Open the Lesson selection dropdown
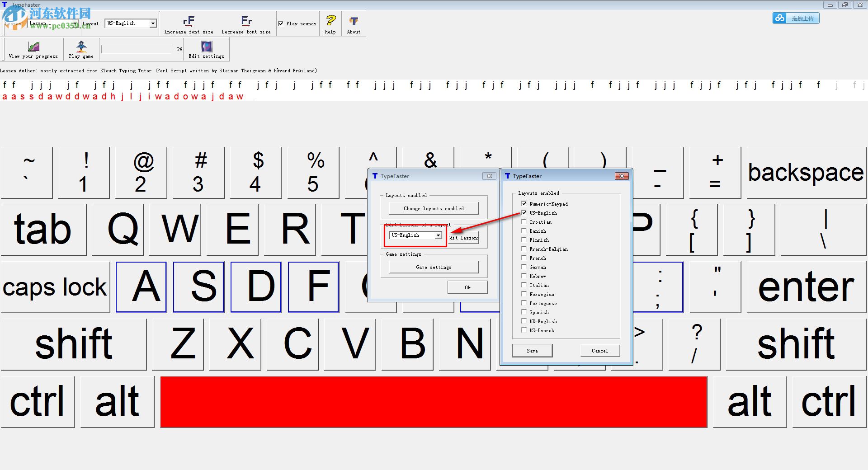Screen dimensions: 868x470 tap(75, 23)
